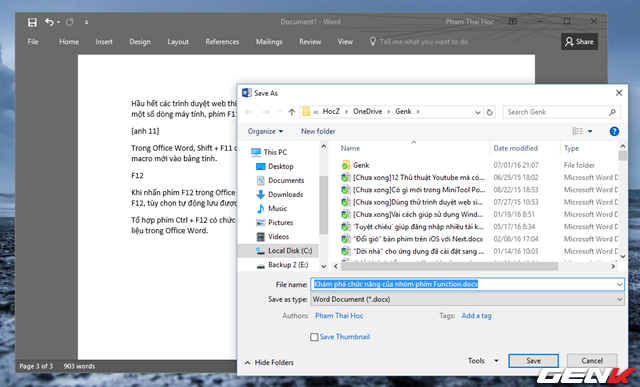
Task: Click the Forward arrow in Save As dialog
Action: tap(266, 112)
